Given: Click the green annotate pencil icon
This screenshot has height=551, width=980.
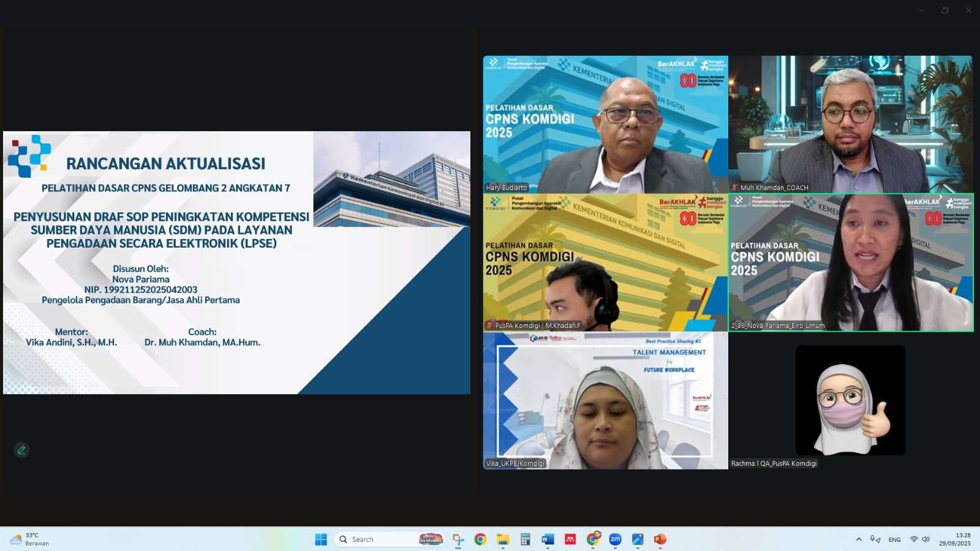Looking at the screenshot, I should [21, 450].
